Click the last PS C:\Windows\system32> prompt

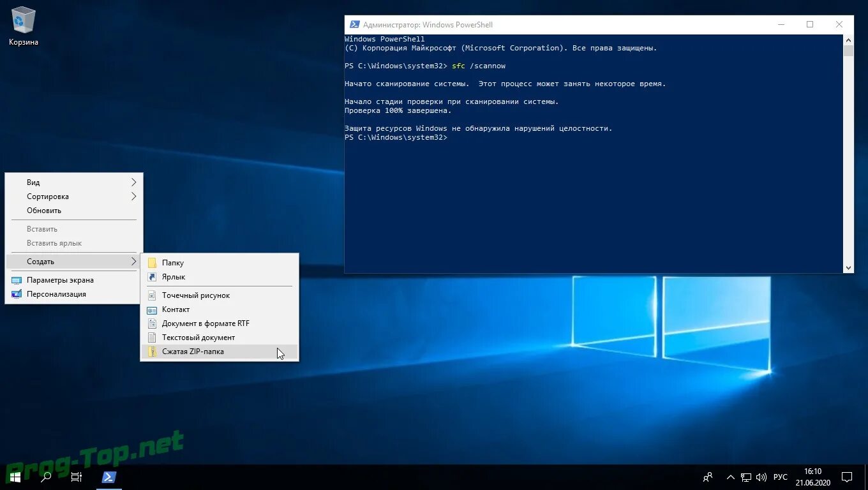396,137
